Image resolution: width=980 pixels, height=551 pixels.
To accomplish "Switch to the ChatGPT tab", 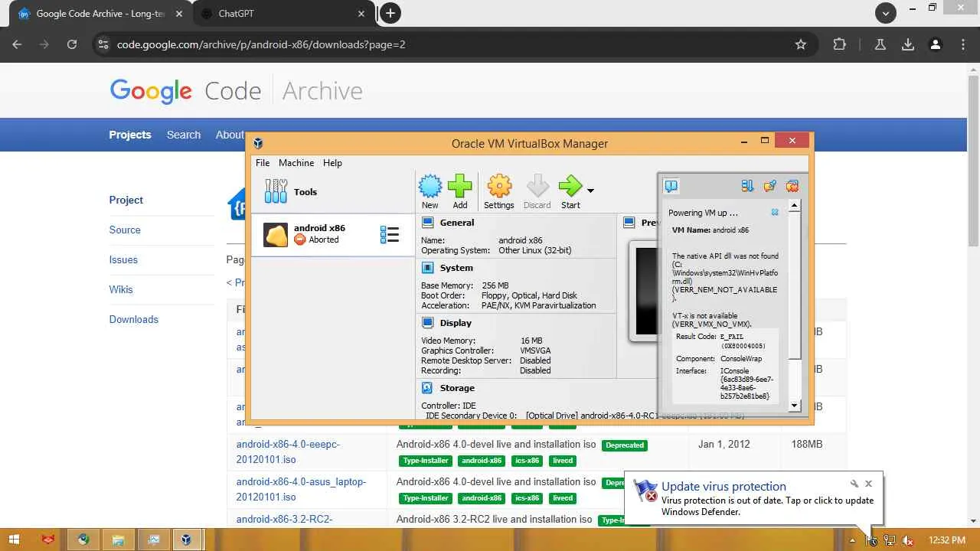I will click(x=283, y=14).
